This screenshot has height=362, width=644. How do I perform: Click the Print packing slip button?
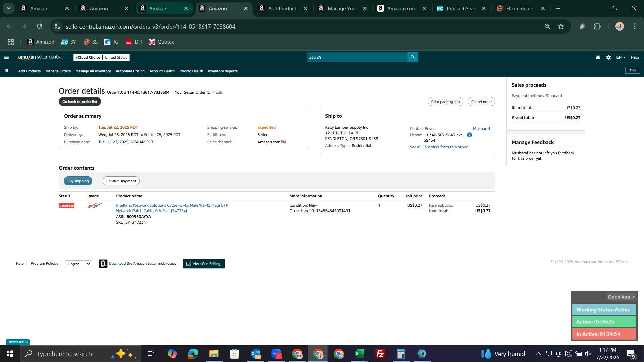click(445, 102)
